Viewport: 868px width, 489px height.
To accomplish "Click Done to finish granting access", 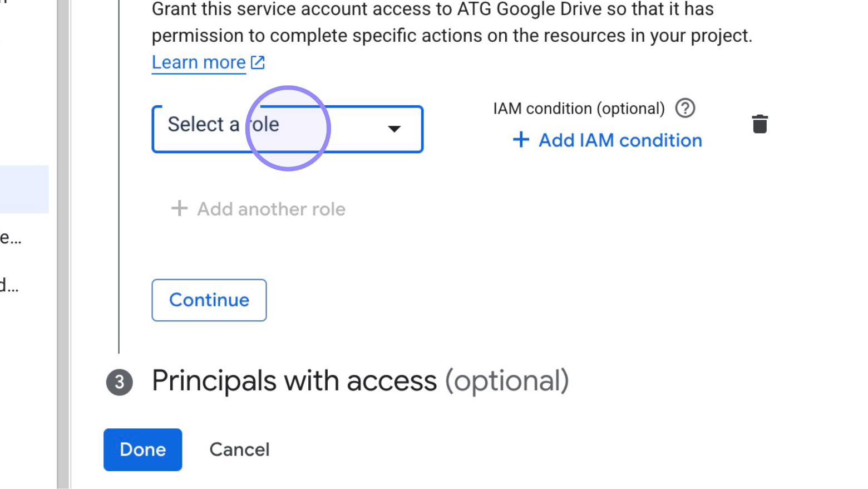I will [142, 449].
